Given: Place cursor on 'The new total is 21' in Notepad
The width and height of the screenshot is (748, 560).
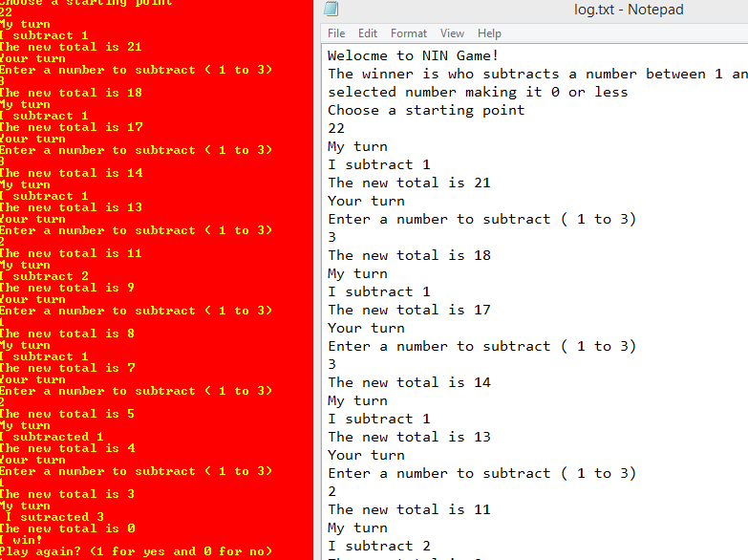Looking at the screenshot, I should 409,183.
